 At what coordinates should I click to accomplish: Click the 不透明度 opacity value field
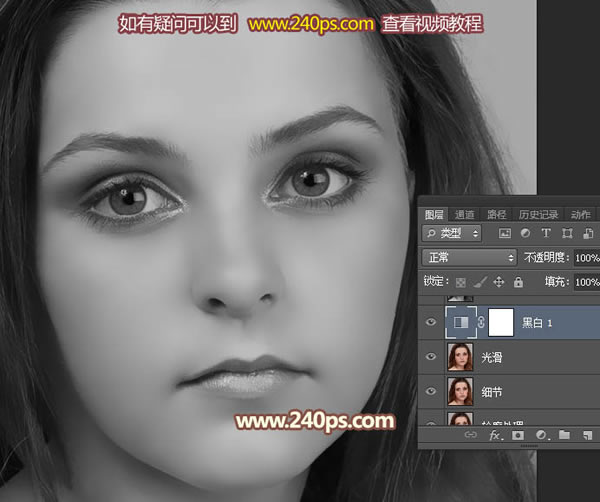tap(587, 258)
